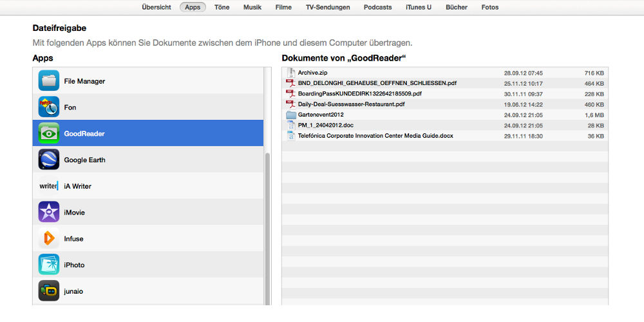Choose iA Writer in apps list
Screen dimensions: 644x322
148,185
